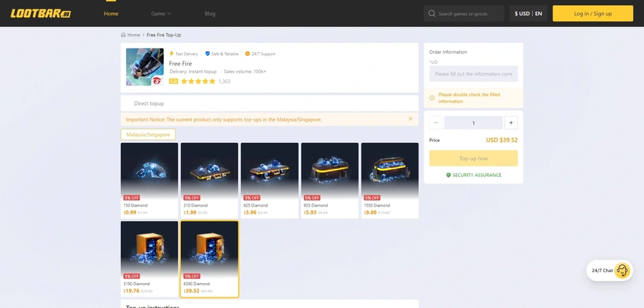
Task: Select the 3150 Diamond package
Action: tap(149, 258)
